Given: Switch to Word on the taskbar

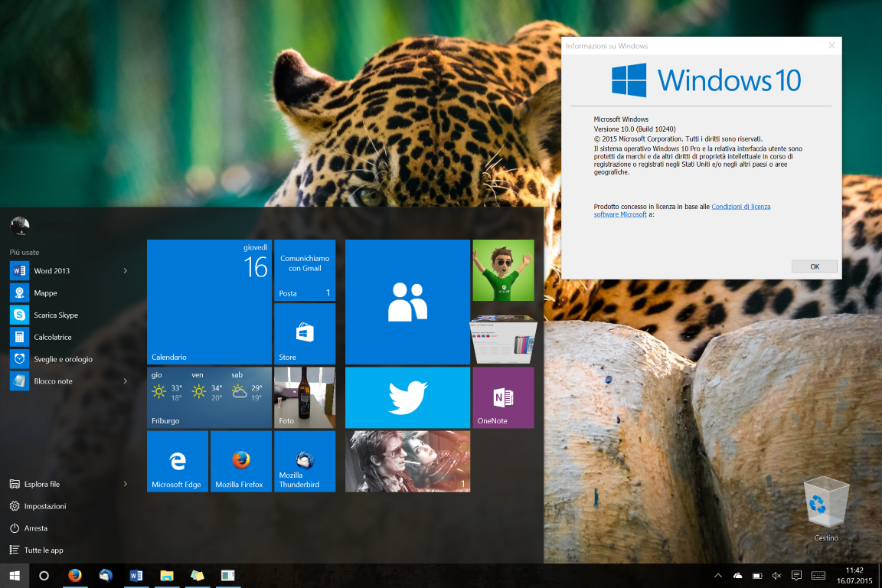Looking at the screenshot, I should point(136,575).
